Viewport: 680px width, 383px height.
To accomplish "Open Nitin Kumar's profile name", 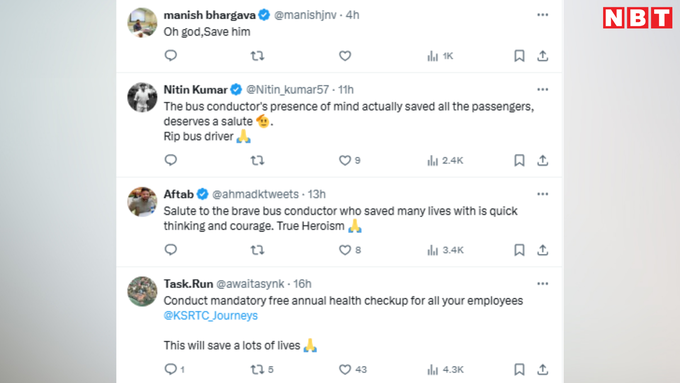I will coord(195,89).
